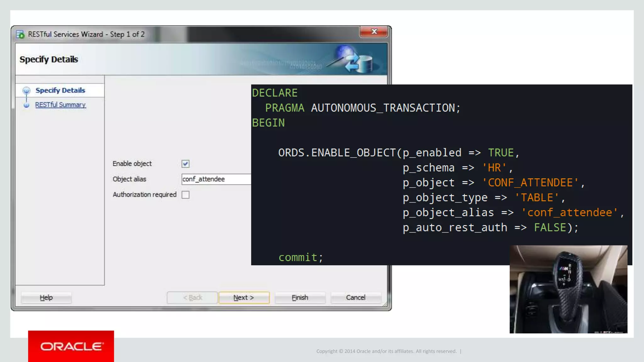
Task: Click the 'CONF_ATTENDEE' string in the code
Action: tap(530, 183)
